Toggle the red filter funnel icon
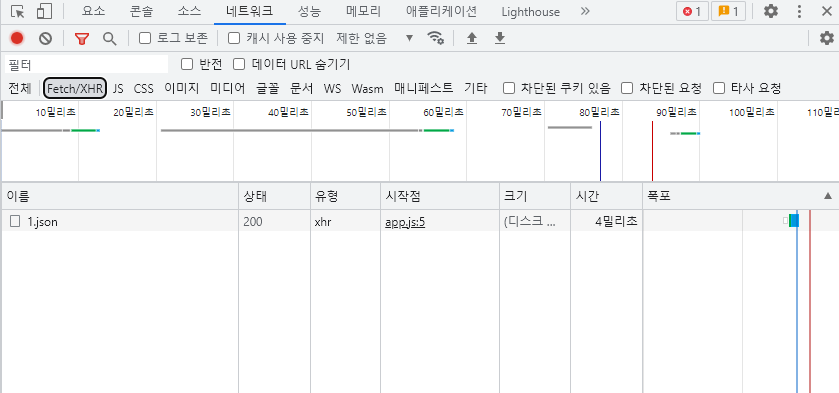Screen dimensions: 839x393 click(82, 38)
